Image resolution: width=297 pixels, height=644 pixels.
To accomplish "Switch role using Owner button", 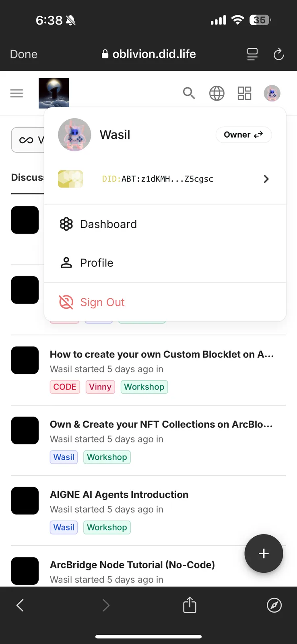I will 243,134.
